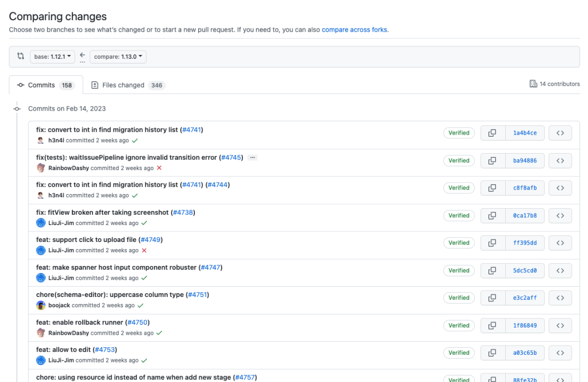Open the 14 contributors list
Image resolution: width=588 pixels, height=382 pixels.
click(x=555, y=84)
